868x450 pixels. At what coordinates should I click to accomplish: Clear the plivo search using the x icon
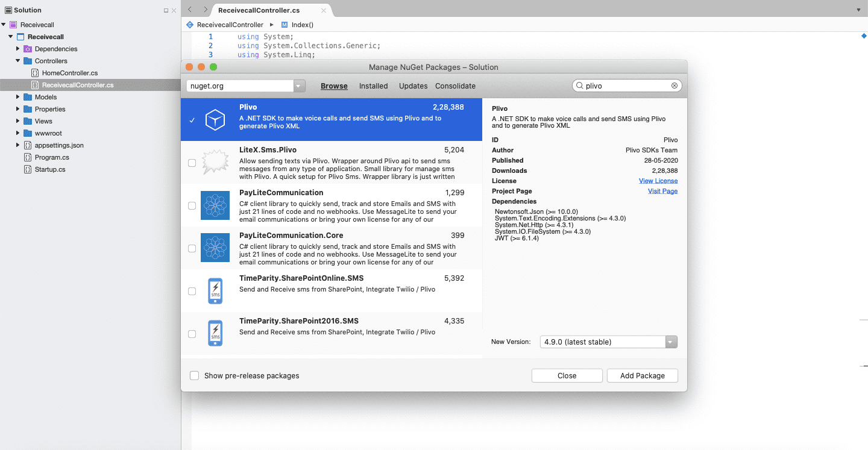[674, 86]
